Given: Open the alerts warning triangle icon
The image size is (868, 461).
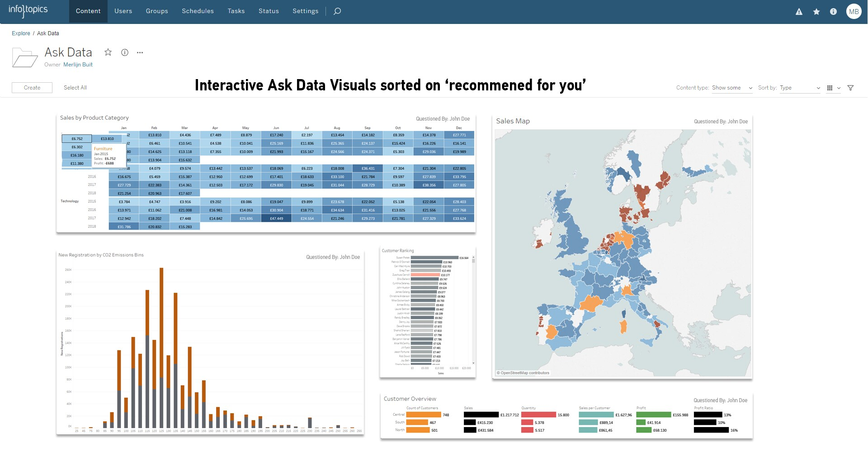Looking at the screenshot, I should 799,12.
